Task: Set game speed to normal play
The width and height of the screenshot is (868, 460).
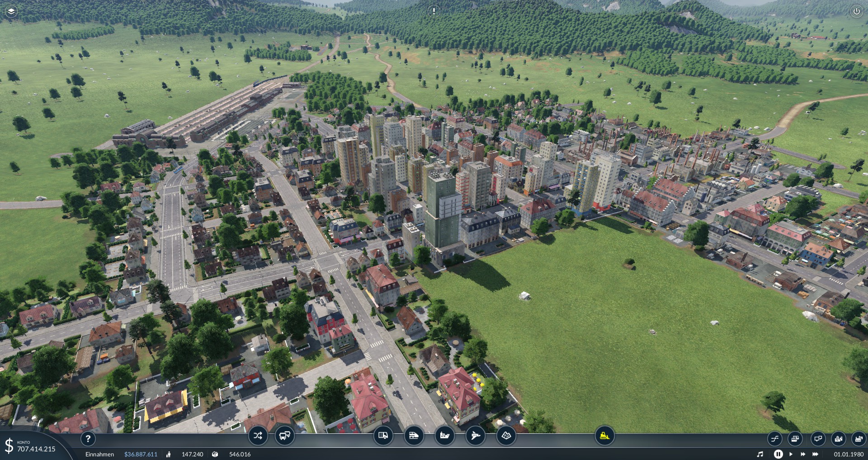Action: pos(791,454)
